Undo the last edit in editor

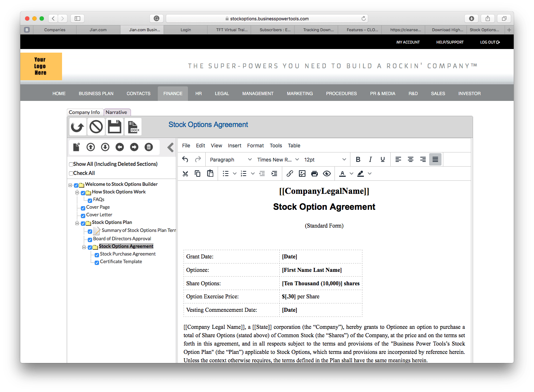pyautogui.click(x=185, y=159)
